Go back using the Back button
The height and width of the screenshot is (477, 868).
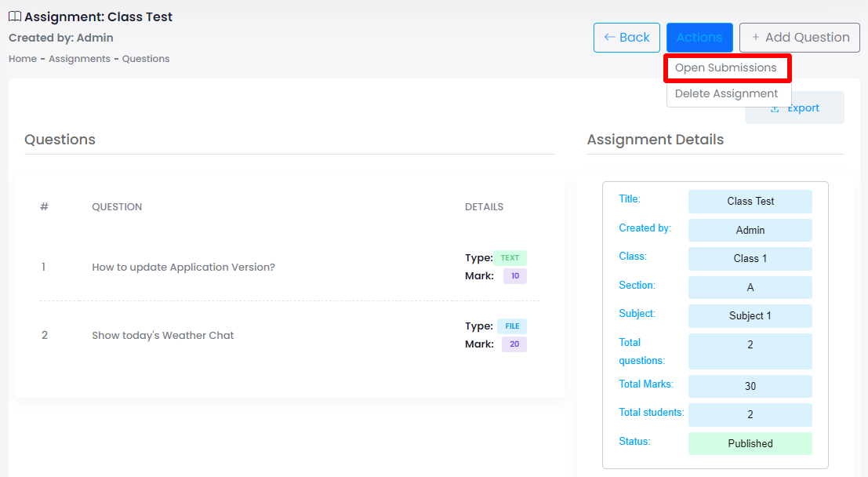[626, 38]
